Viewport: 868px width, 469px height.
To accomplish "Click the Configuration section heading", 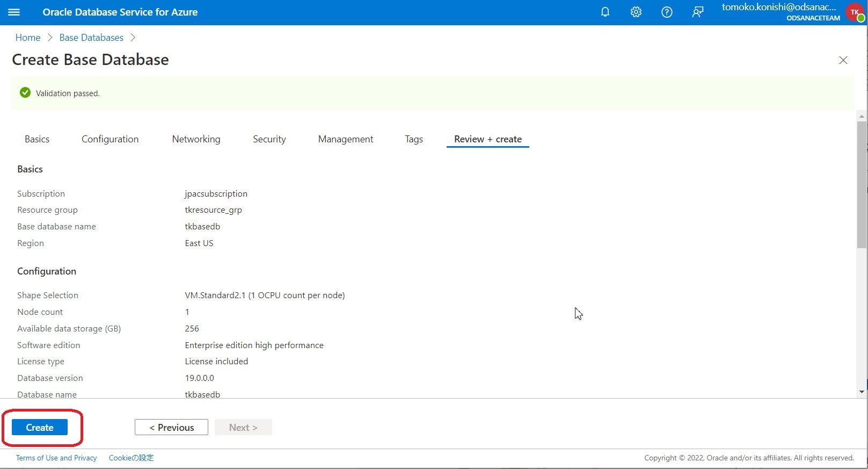I will click(x=47, y=271).
